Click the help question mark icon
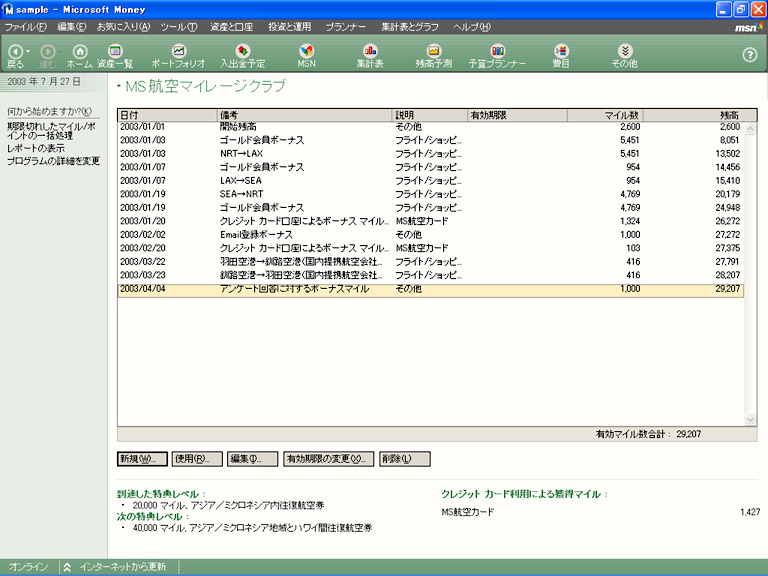 [x=749, y=55]
